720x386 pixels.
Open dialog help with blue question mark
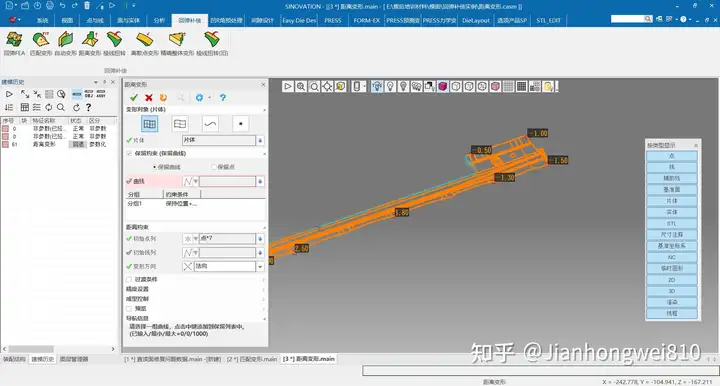(x=223, y=97)
